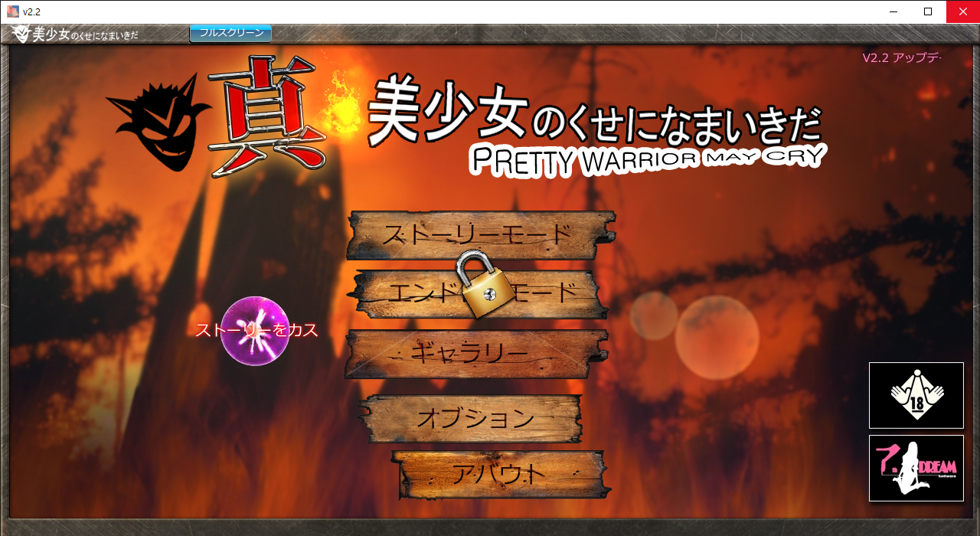The image size is (980, 536).
Task: Open the オプション settings plank
Action: click(471, 419)
